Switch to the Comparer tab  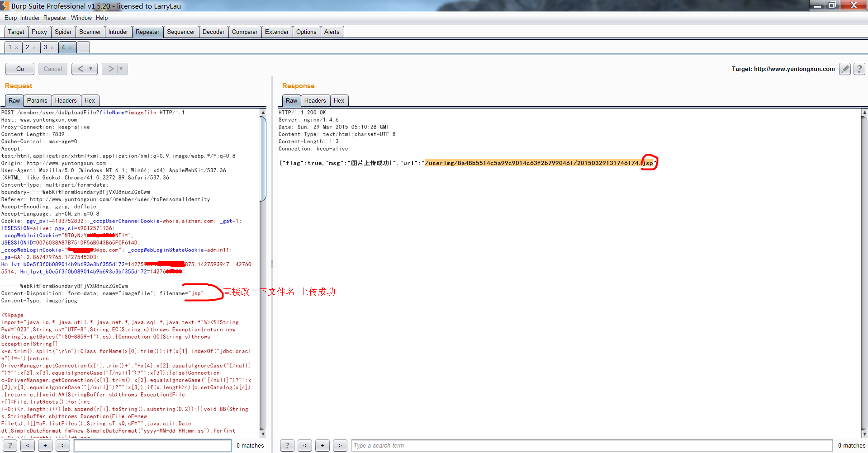245,32
